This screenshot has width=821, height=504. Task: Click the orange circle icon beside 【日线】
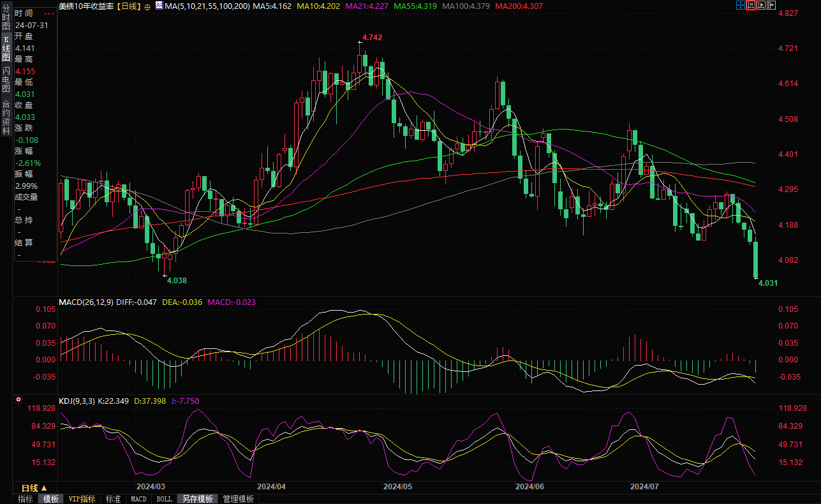pyautogui.click(x=147, y=6)
